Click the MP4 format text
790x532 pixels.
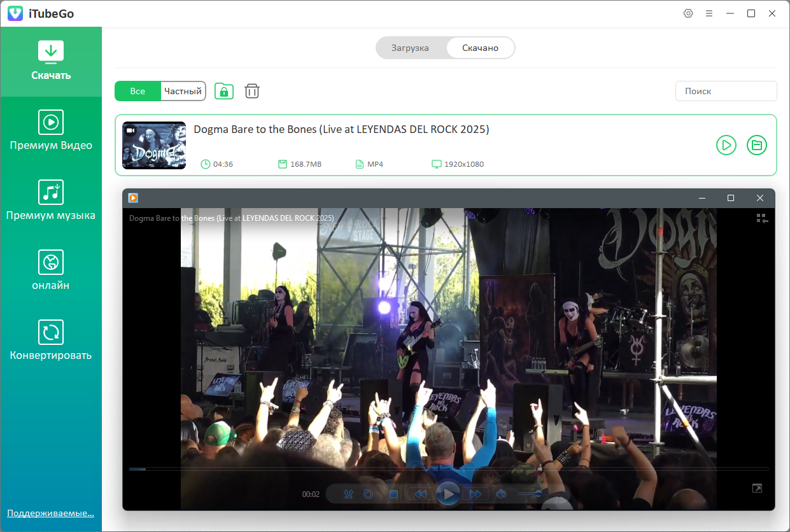pos(375,164)
